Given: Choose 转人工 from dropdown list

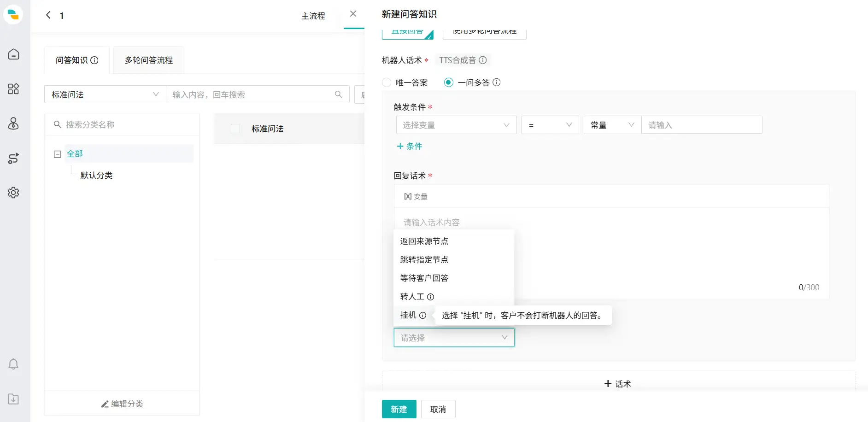Looking at the screenshot, I should tap(454, 297).
